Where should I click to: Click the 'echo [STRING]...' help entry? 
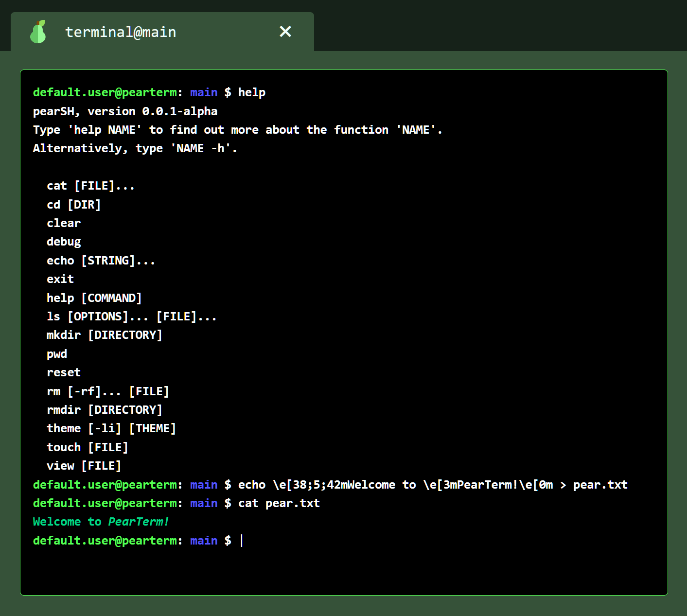(101, 261)
